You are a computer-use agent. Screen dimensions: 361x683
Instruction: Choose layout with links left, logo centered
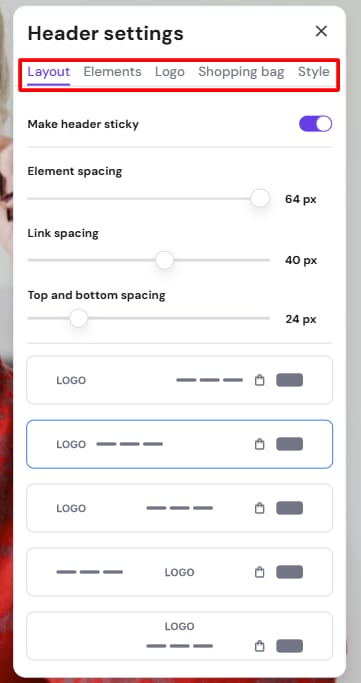coord(179,572)
